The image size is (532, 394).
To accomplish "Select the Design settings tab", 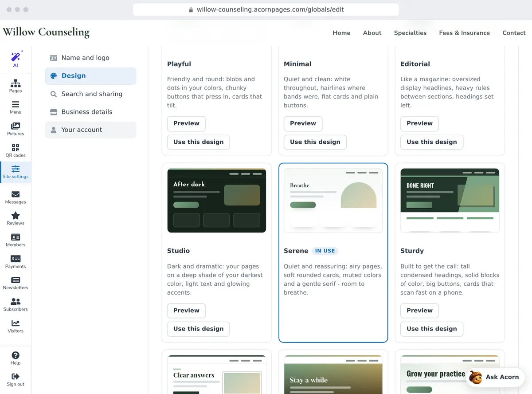I will tap(90, 76).
